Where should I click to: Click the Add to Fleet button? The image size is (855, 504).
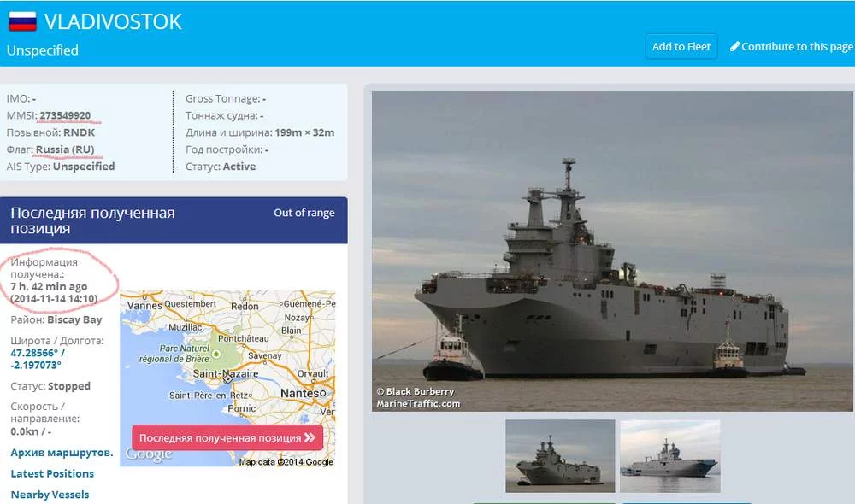[681, 46]
